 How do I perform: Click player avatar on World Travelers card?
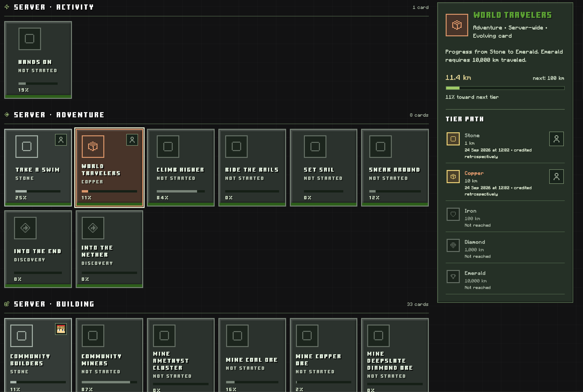pyautogui.click(x=132, y=140)
